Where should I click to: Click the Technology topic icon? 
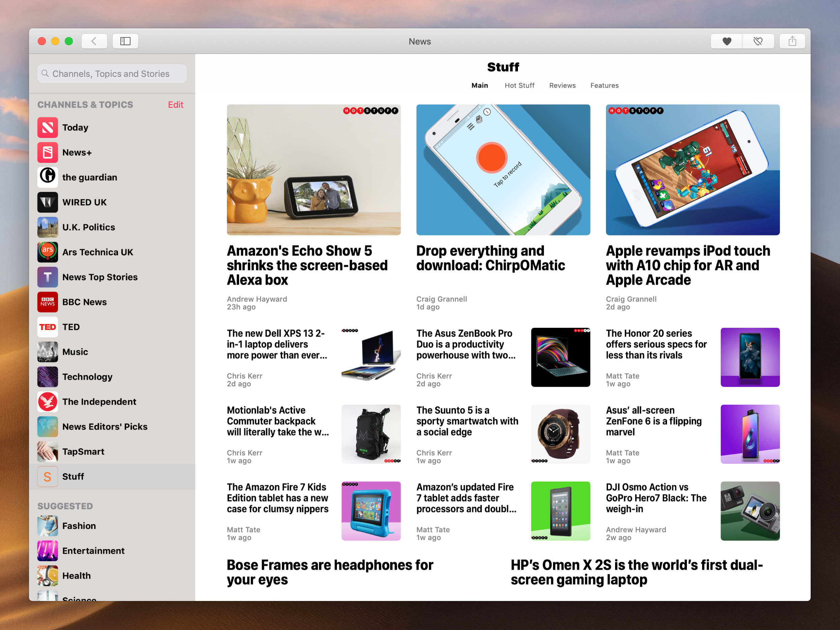coord(48,377)
